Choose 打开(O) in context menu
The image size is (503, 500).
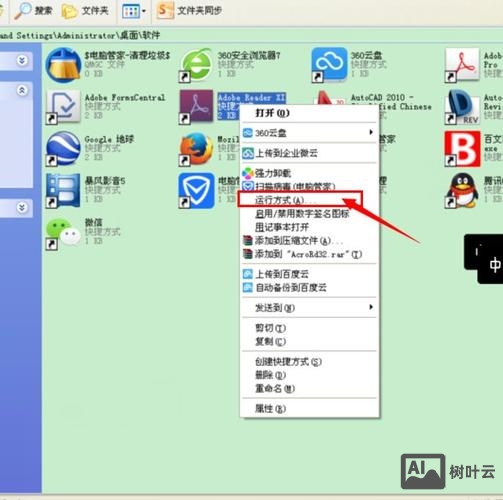(x=309, y=113)
